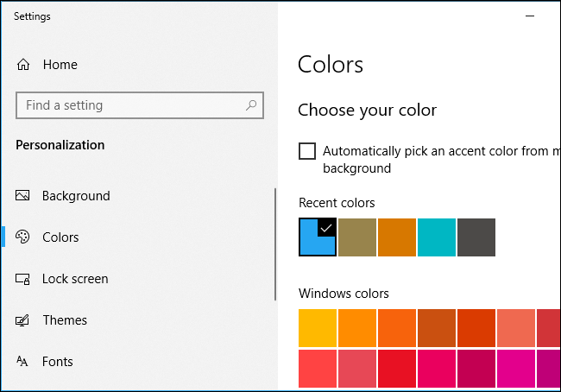Choose the fourth top-row Windows color, rust brown
The image size is (561, 392).
tap(437, 328)
